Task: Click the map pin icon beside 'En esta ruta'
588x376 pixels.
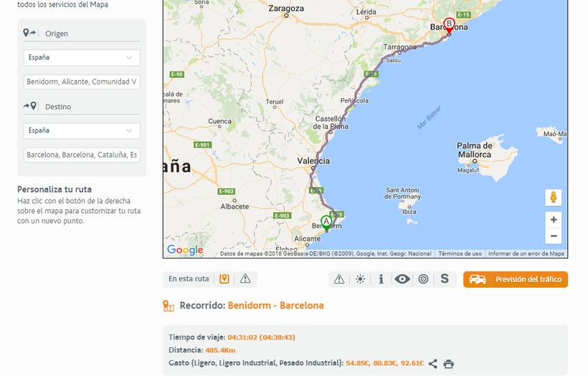Action: (224, 279)
